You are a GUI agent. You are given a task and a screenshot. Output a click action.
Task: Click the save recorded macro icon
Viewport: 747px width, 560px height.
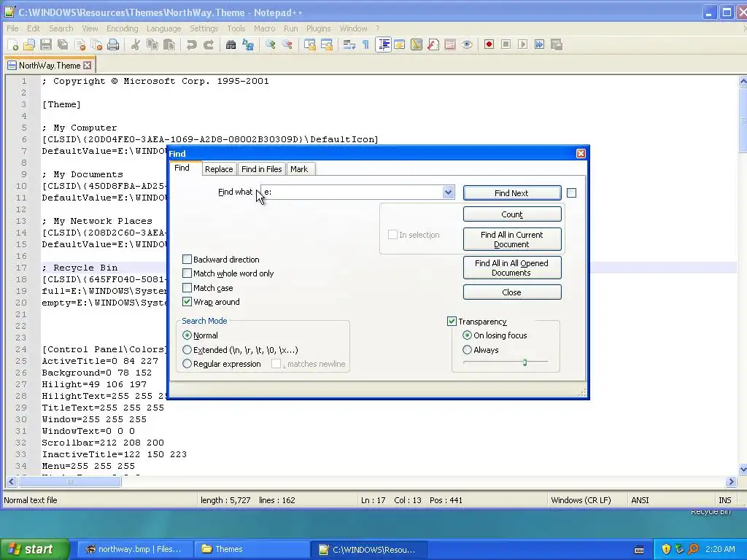pos(557,44)
